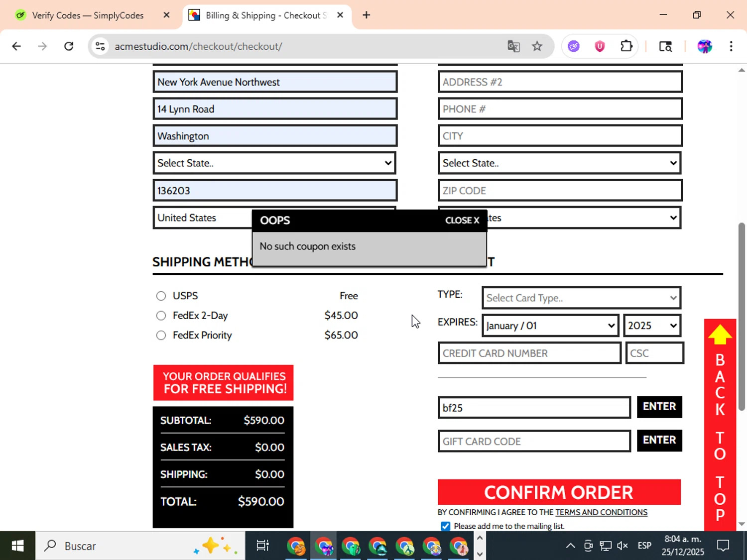Open the tab search side panel icon
Screen dimensions: 747x560
pyautogui.click(x=665, y=46)
